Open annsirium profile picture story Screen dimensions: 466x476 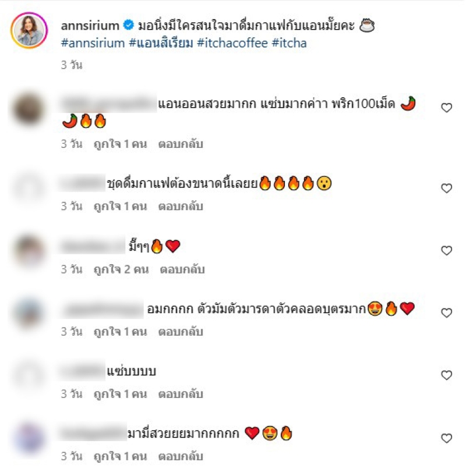pos(29,30)
